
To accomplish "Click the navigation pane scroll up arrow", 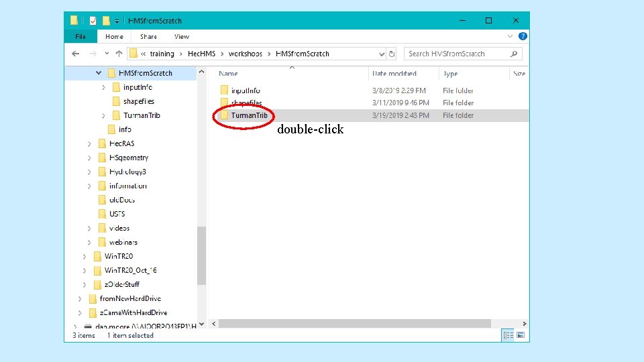I will pyautogui.click(x=201, y=72).
